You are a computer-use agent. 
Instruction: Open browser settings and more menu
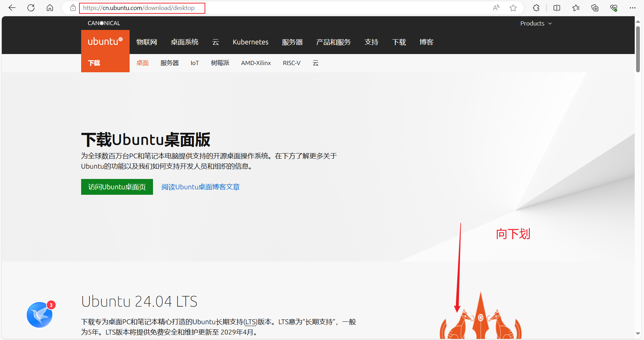(632, 8)
